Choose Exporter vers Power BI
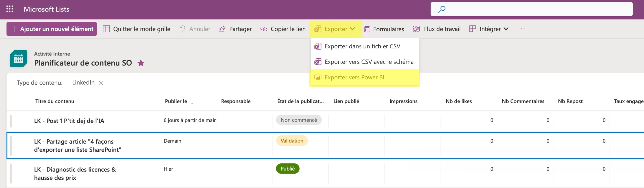 [365, 77]
